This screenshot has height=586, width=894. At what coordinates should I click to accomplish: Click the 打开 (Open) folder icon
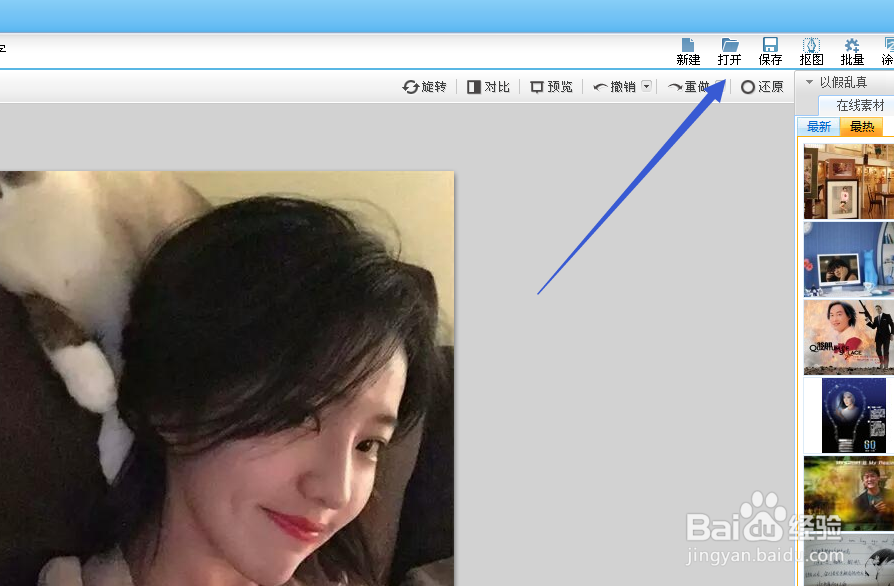coord(728,50)
